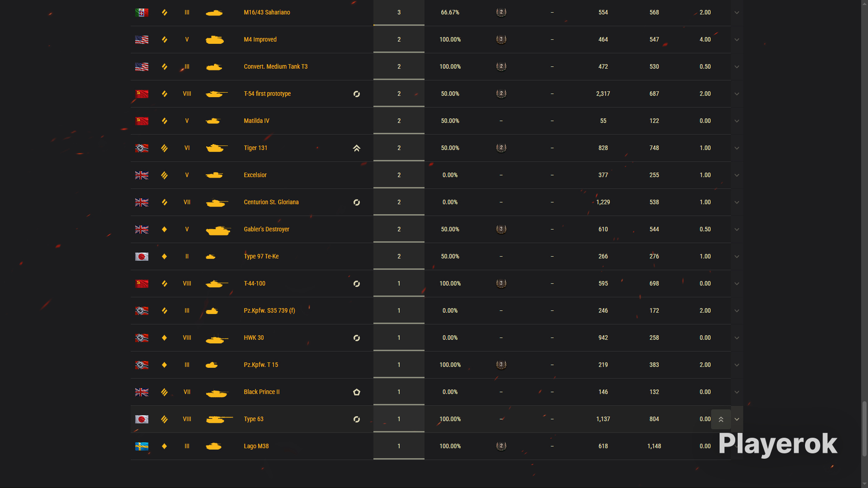The width and height of the screenshot is (868, 488).
Task: Open the T-44-100 tank link
Action: pyautogui.click(x=254, y=284)
